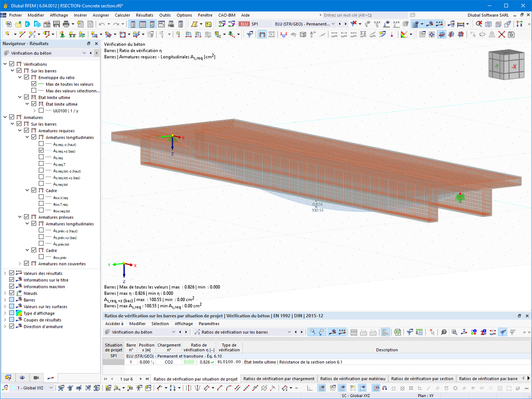Click Accéder à in results table menu
This screenshot has height=399, width=532.
114,324
